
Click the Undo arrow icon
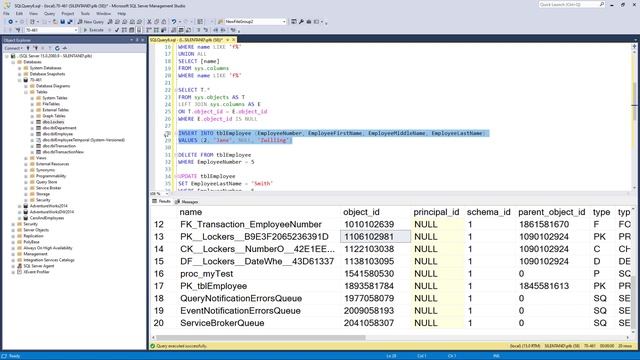173,22
